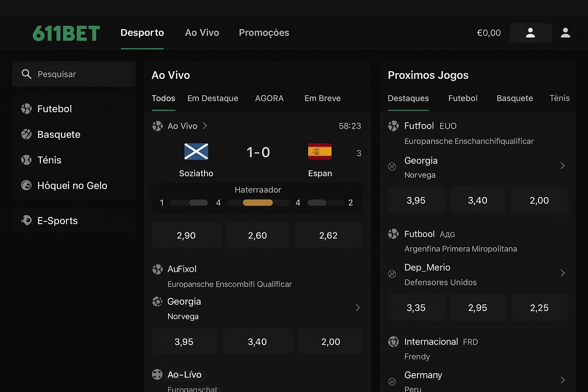Bet on 3,95 odds in Ao Vivo panel
588x392 pixels.
coord(184,341)
